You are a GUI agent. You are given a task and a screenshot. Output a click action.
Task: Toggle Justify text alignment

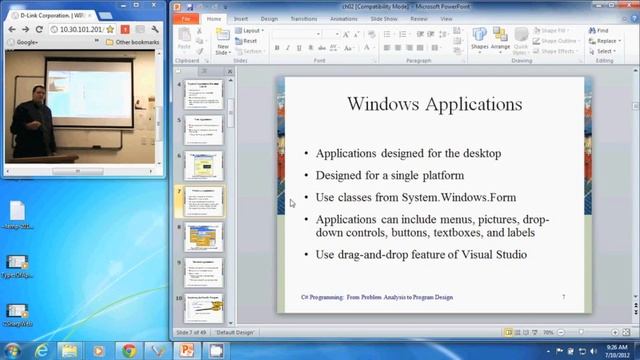(420, 48)
